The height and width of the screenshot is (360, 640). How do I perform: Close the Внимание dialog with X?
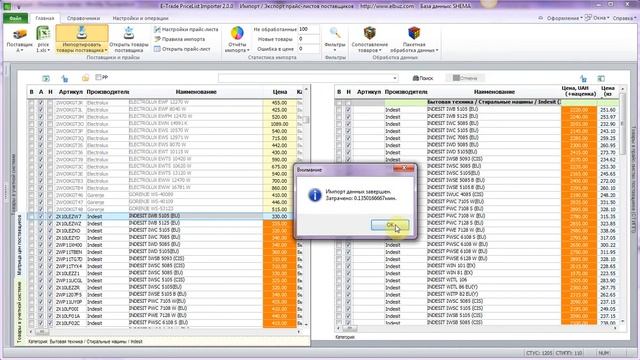pos(404,168)
